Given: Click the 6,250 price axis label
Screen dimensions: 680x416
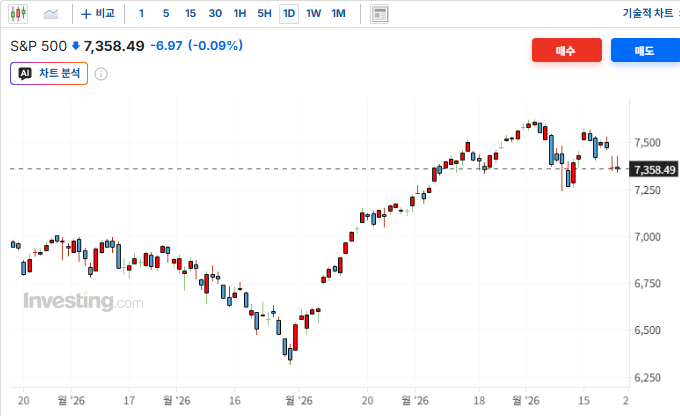Looking at the screenshot, I should coord(647,378).
